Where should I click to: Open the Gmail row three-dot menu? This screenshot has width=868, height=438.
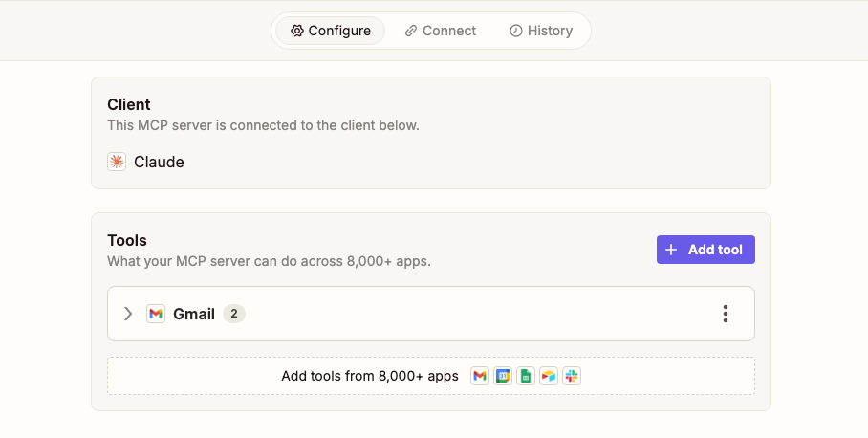tap(726, 314)
